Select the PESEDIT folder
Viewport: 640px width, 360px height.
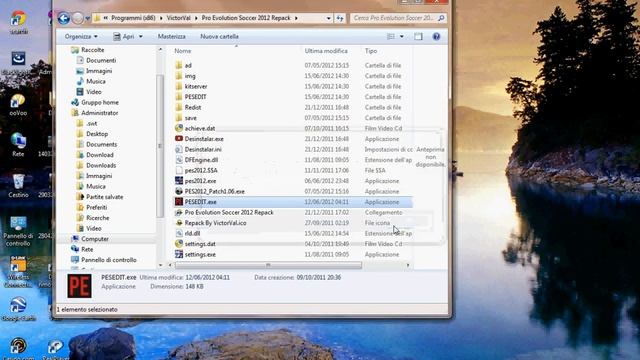pos(195,97)
